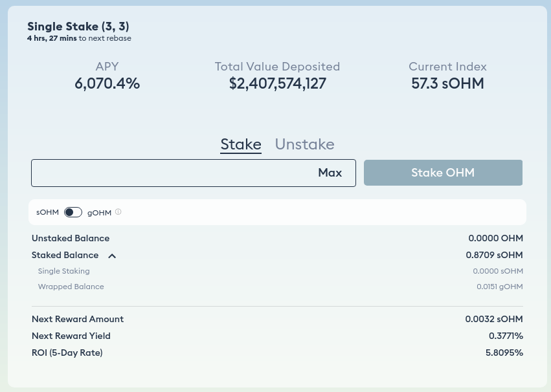This screenshot has width=551, height=392.
Task: Click the APY value 6,070.4%
Action: coord(107,83)
